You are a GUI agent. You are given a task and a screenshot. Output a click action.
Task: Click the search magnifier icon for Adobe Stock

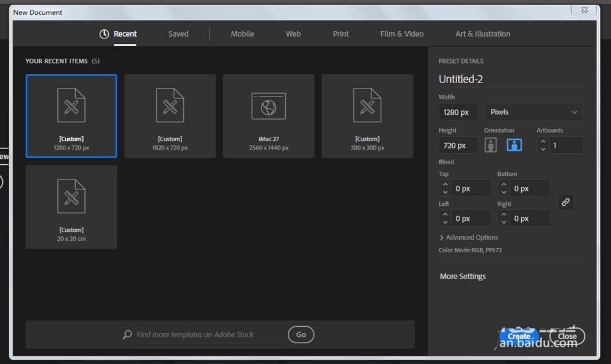(x=127, y=335)
